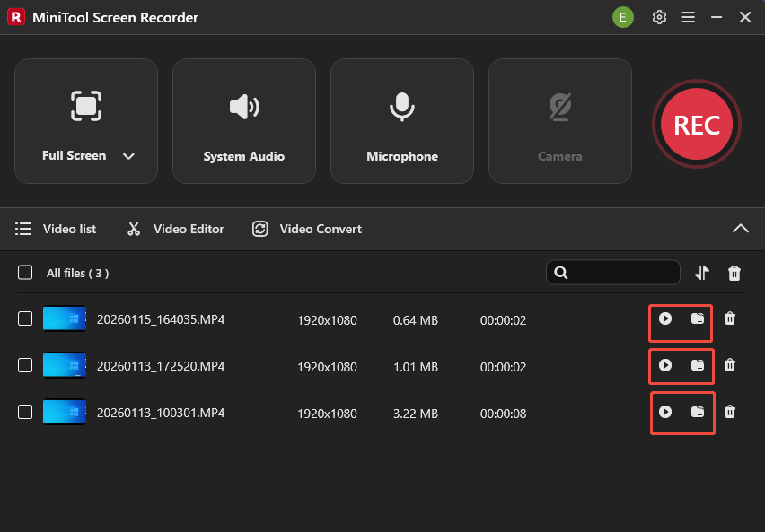765x532 pixels.
Task: Click the disabled Camera icon
Action: 560,106
